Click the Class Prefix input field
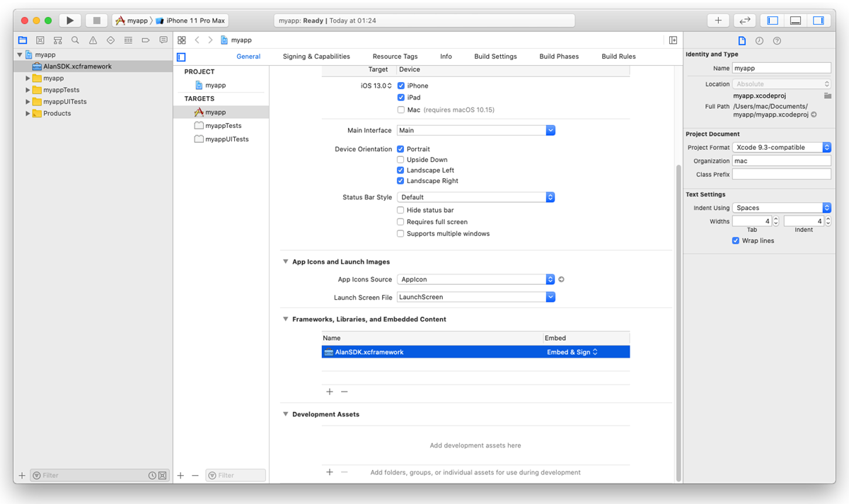This screenshot has width=849, height=504. (x=781, y=174)
